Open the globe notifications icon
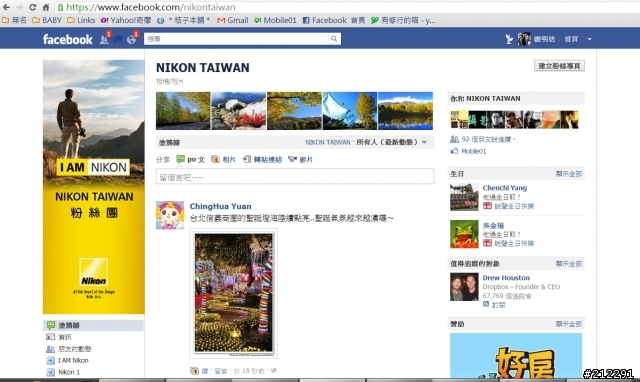Image resolution: width=640 pixels, height=382 pixels. pos(131,39)
